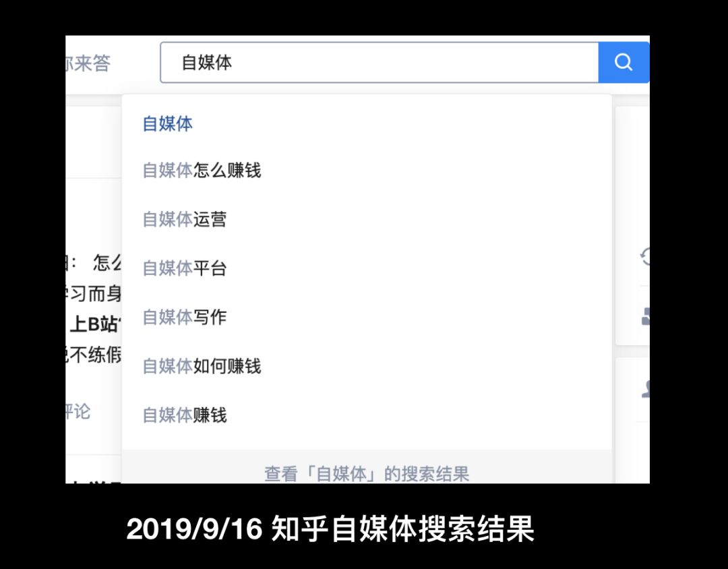Viewport: 728px width, 569px height.
Task: Open 查看「自媒体」的搜索结果 at dropdown bottom
Action: click(x=366, y=474)
